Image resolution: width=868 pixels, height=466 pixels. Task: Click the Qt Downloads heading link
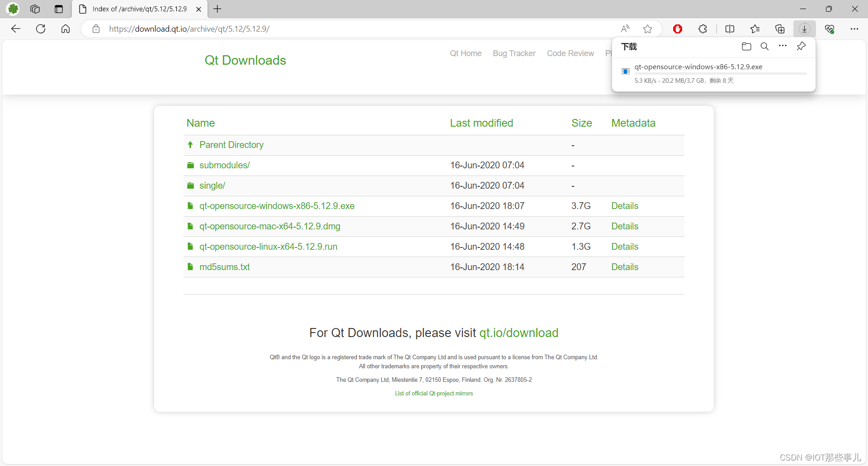[x=245, y=60]
